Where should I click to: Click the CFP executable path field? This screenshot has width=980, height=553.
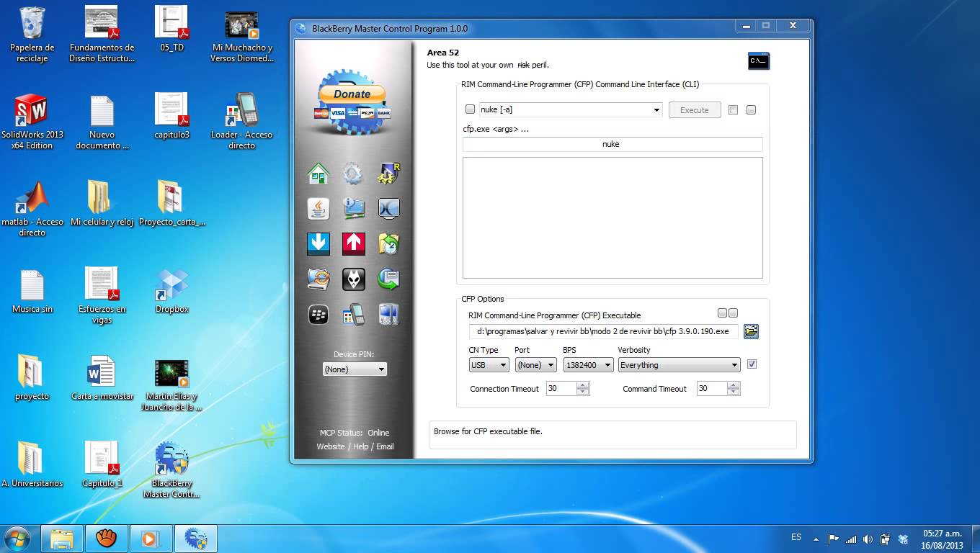pos(604,331)
